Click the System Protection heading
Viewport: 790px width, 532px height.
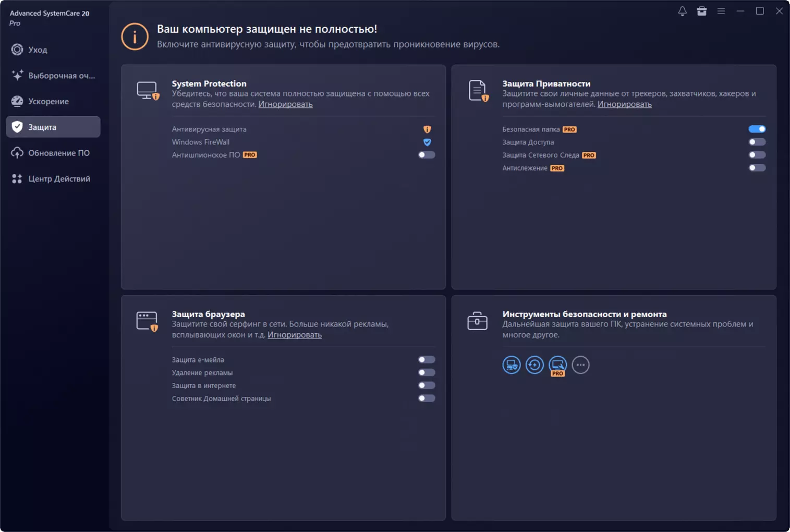[209, 83]
